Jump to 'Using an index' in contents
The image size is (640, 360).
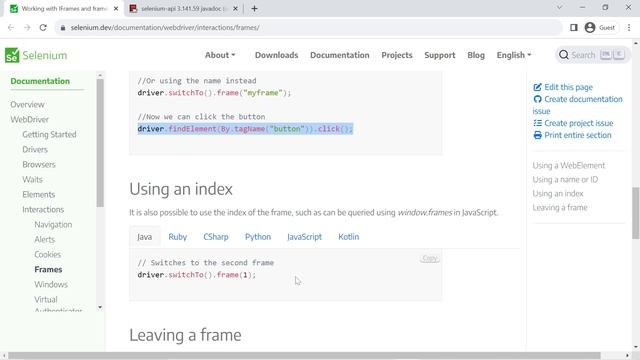[x=558, y=193]
